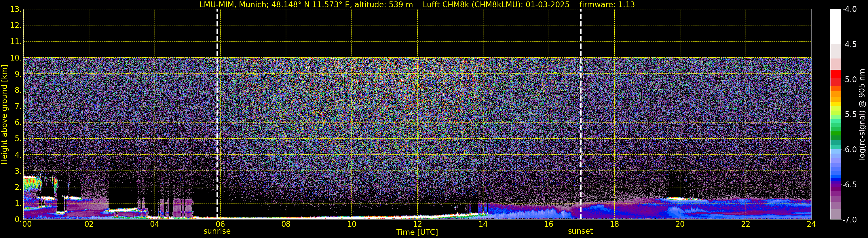The image size is (868, 238).
Task: Click the x-axis tick label '20'
Action: 680,224
